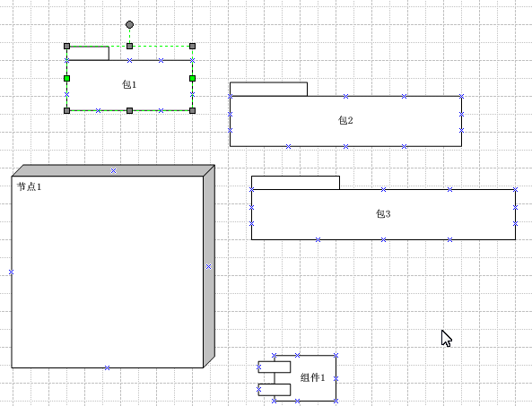The image size is (532, 406).
Task: Click the bottom-center handle of 包1
Action: (x=129, y=111)
